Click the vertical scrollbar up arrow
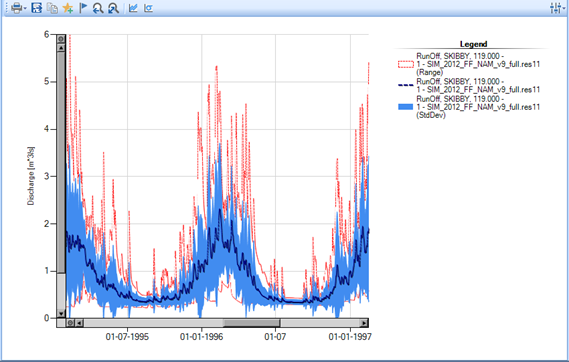The height and width of the screenshot is (362, 569). (x=61, y=48)
